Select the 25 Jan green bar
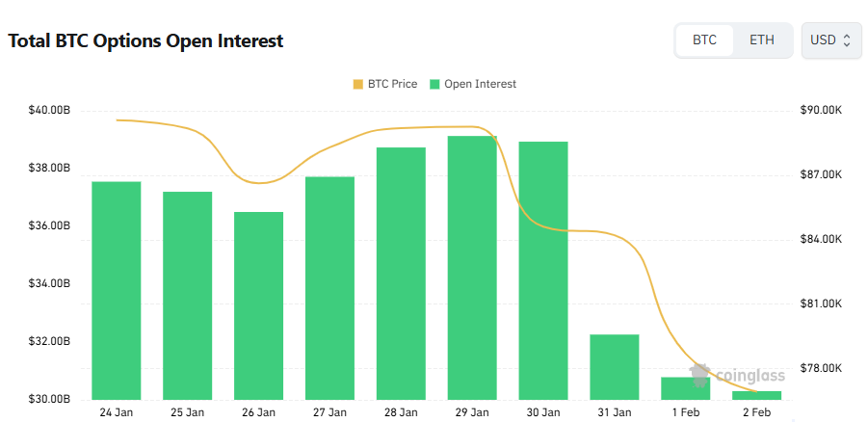The image size is (868, 422). point(188,295)
